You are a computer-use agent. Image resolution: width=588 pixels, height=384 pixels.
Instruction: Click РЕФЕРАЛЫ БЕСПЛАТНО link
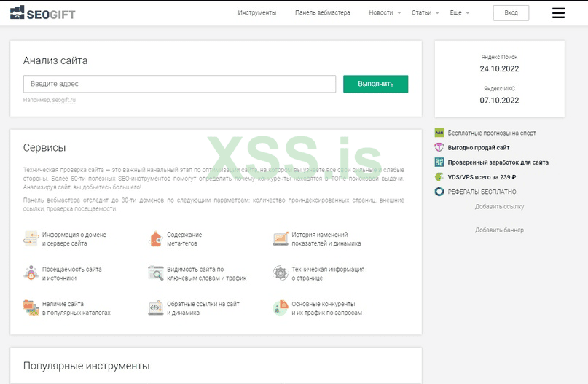tap(482, 192)
